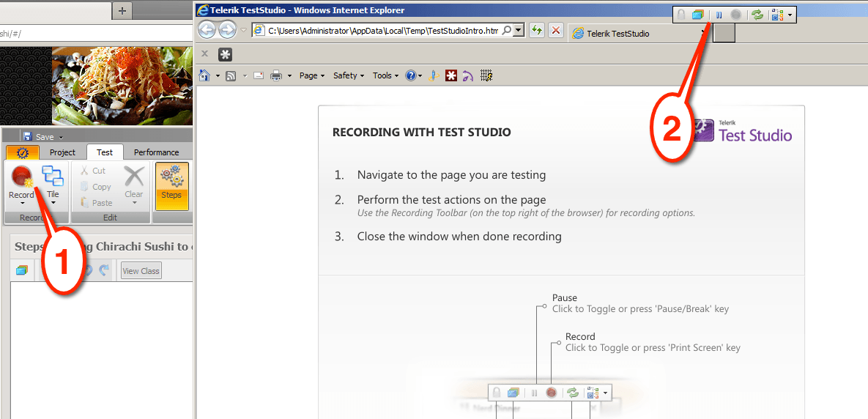Click the black asterisk toolbar icon
The height and width of the screenshot is (419, 868).
point(225,53)
